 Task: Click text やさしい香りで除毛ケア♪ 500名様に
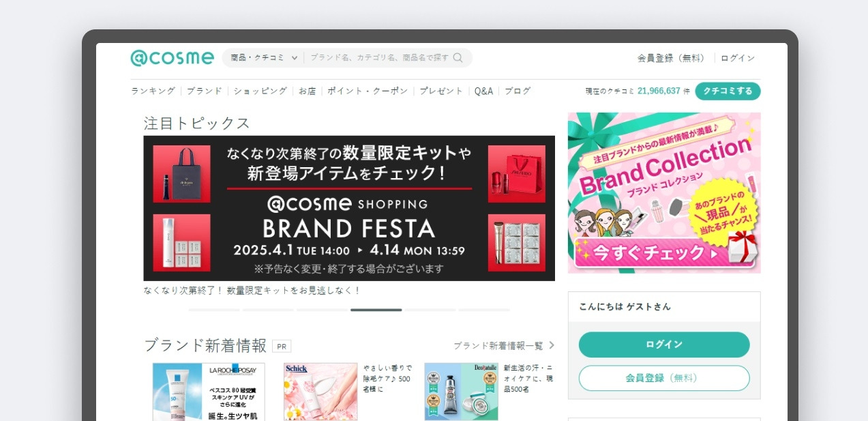coord(387,378)
